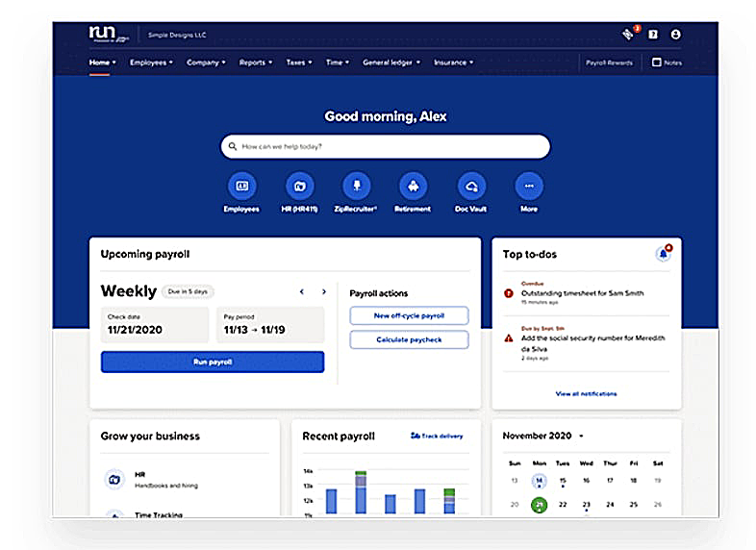The width and height of the screenshot is (756, 550).
Task: Open Payroll Rewards link
Action: point(609,62)
